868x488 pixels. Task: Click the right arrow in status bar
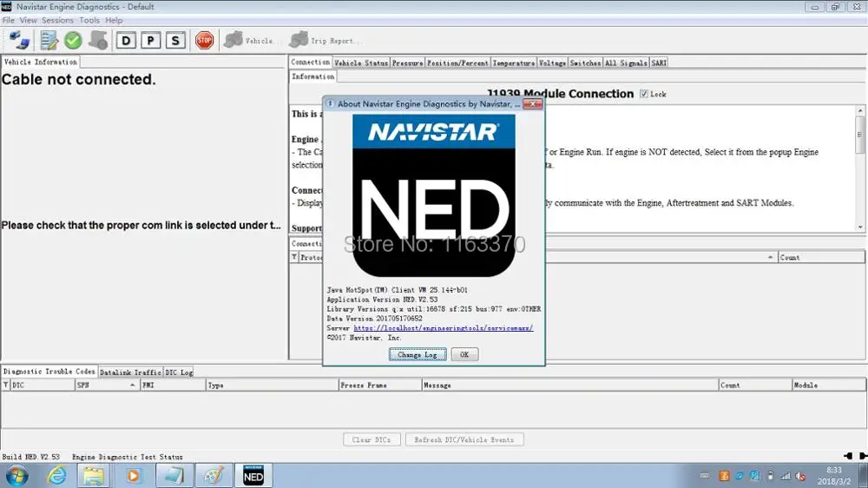(863, 456)
